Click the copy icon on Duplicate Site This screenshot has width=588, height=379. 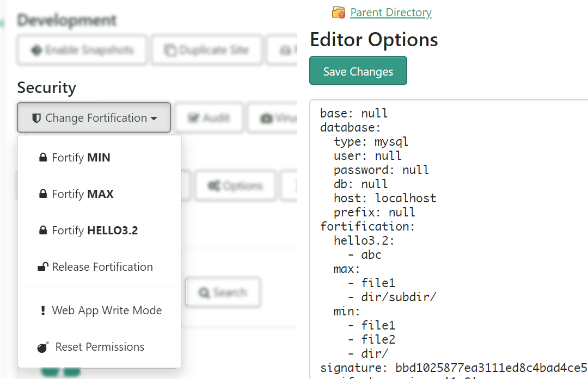pyautogui.click(x=170, y=51)
